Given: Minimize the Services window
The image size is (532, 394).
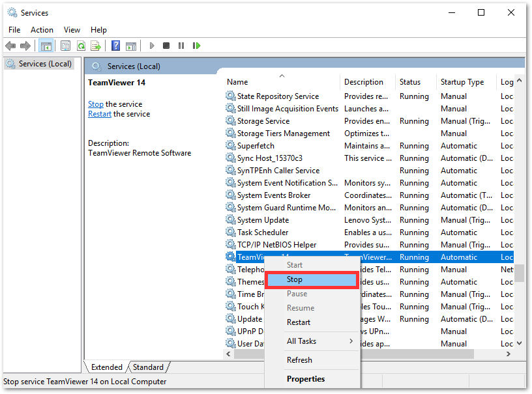Looking at the screenshot, I should 452,12.
